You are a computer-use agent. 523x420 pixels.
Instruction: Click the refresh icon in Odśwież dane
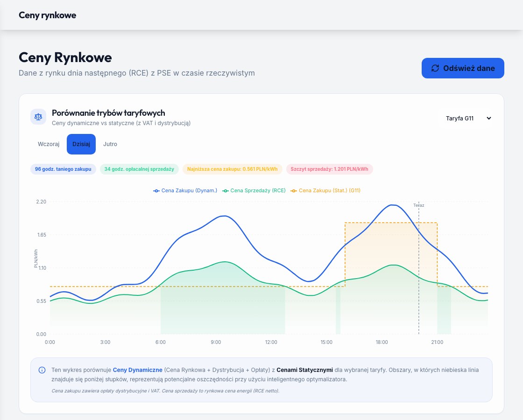(x=435, y=68)
